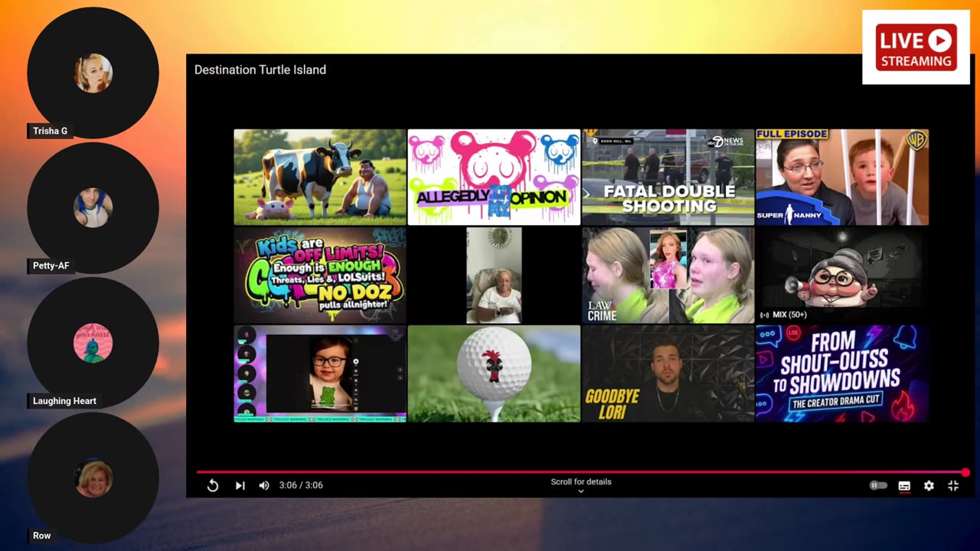Image resolution: width=980 pixels, height=551 pixels.
Task: Seek using the red progress bar
Action: pyautogui.click(x=581, y=472)
